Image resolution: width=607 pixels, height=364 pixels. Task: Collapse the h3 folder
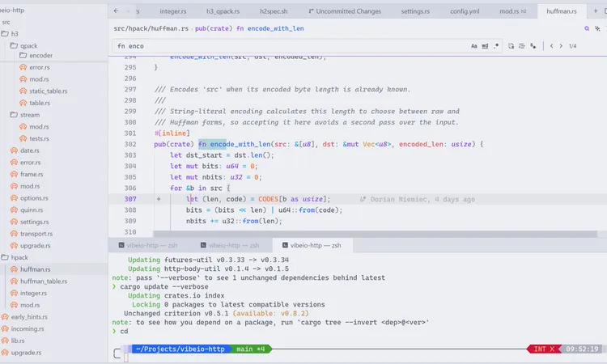[9, 34]
